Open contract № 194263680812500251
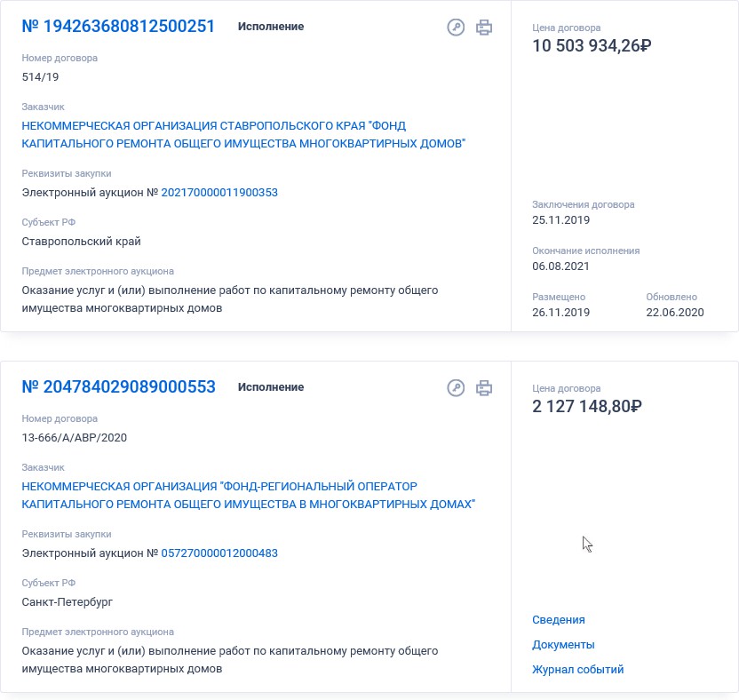739x700 pixels. [x=118, y=27]
